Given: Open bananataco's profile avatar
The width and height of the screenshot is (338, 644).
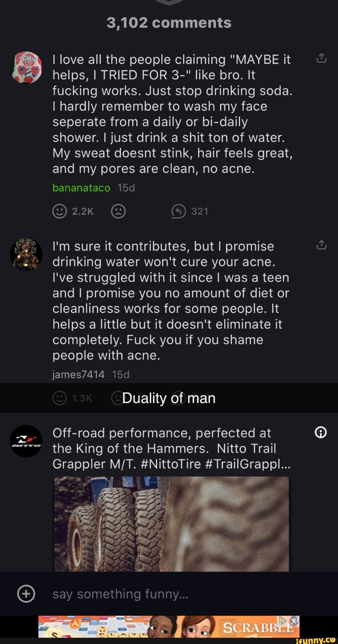Looking at the screenshot, I should click(27, 68).
